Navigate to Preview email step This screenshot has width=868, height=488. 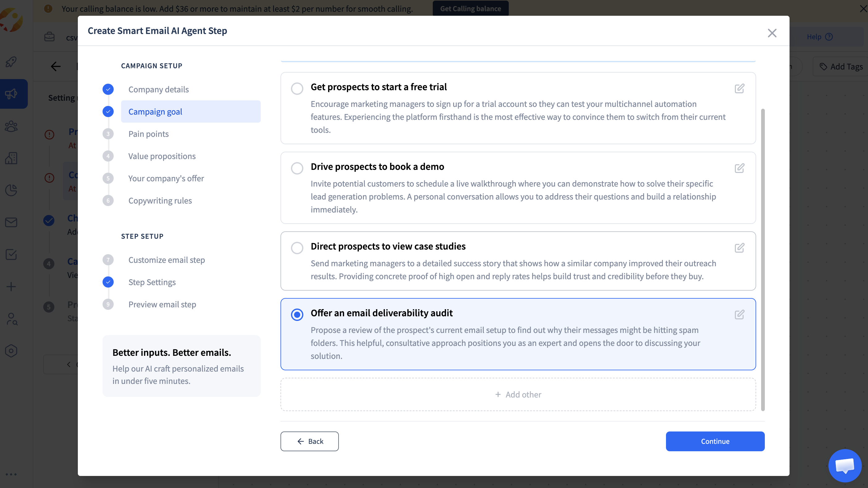pos(162,304)
